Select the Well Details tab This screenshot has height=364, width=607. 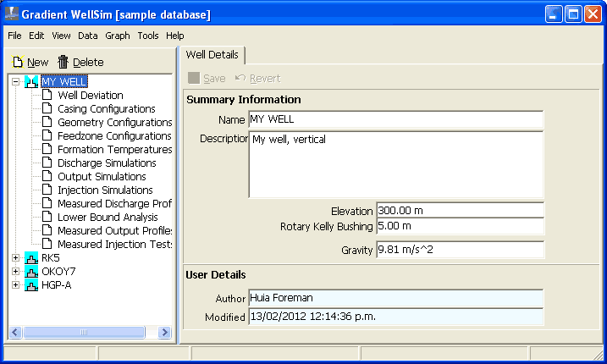pos(212,55)
